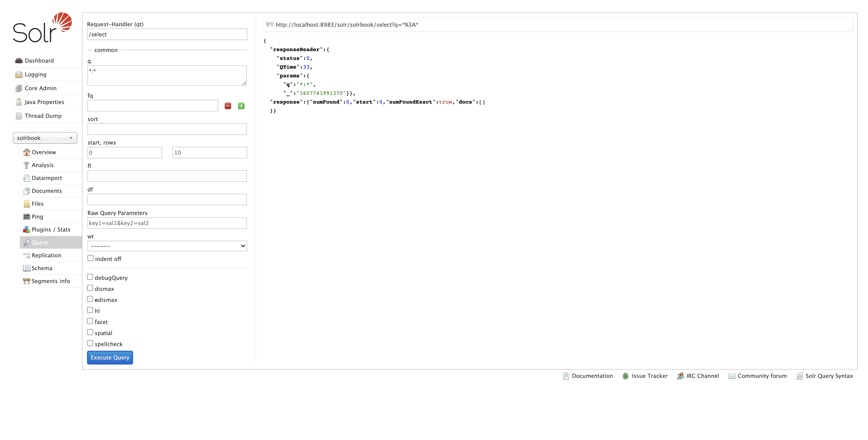Click the Documentation page icon
The image size is (868, 440).
click(x=566, y=376)
